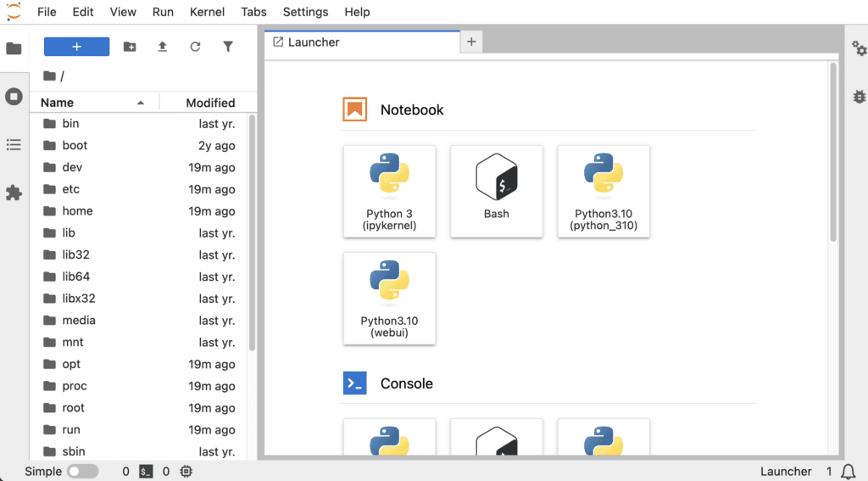This screenshot has width=868, height=481.
Task: Open the Kernel menu
Action: [207, 12]
